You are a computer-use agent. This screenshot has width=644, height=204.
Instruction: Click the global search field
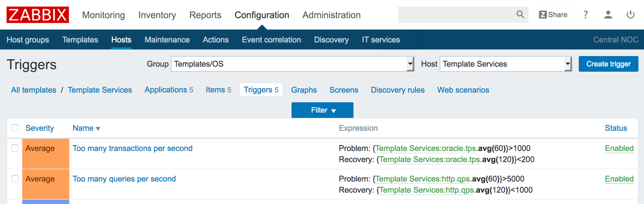(x=456, y=15)
